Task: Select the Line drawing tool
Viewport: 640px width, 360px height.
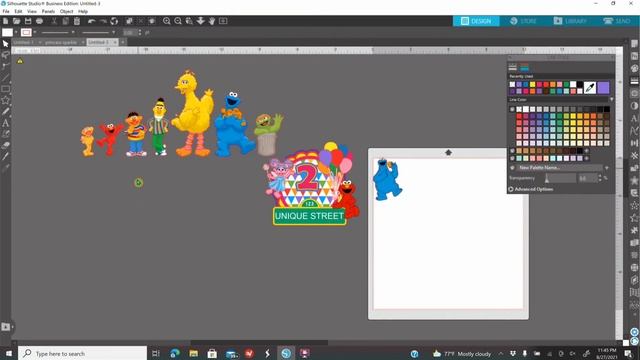Action: pyautogui.click(x=5, y=78)
